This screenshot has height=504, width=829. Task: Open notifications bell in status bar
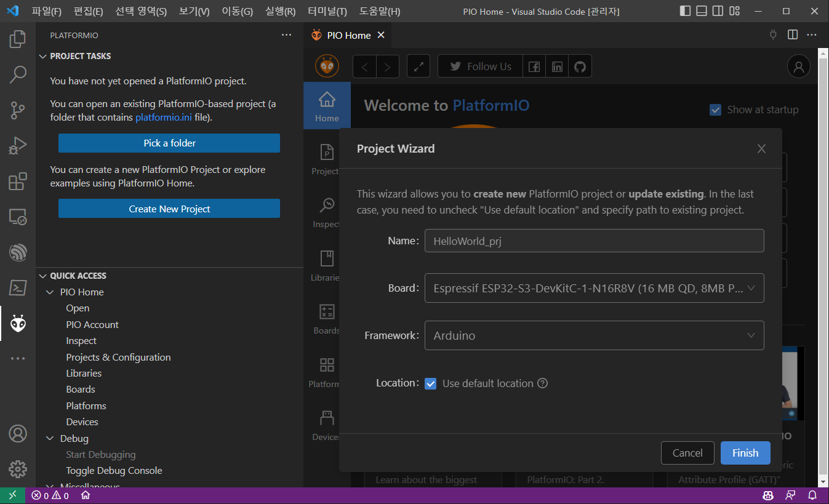(x=812, y=495)
